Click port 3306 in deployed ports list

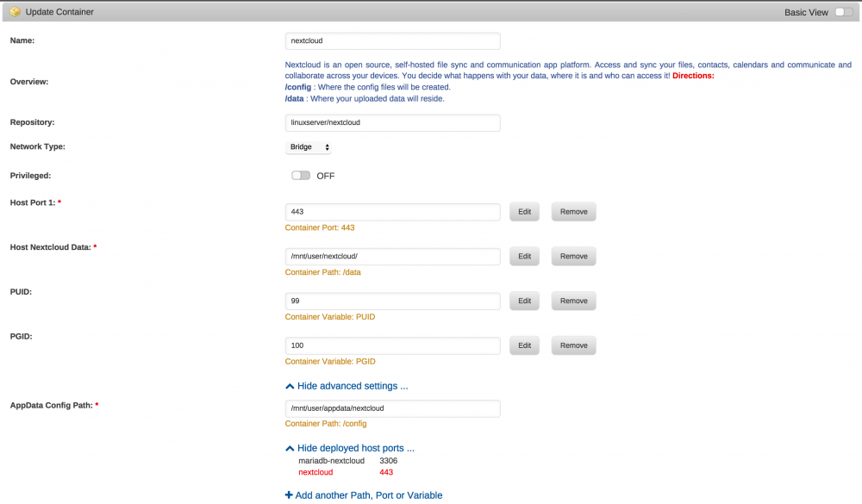[x=388, y=461]
